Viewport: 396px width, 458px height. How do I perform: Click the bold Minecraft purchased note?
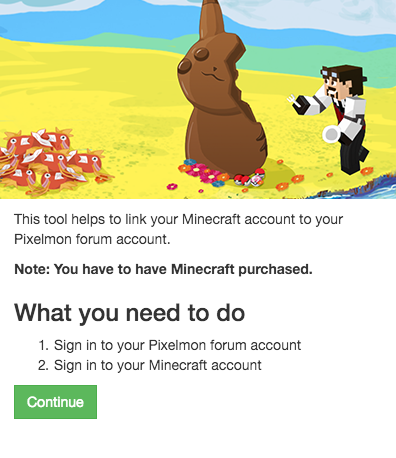tap(163, 269)
